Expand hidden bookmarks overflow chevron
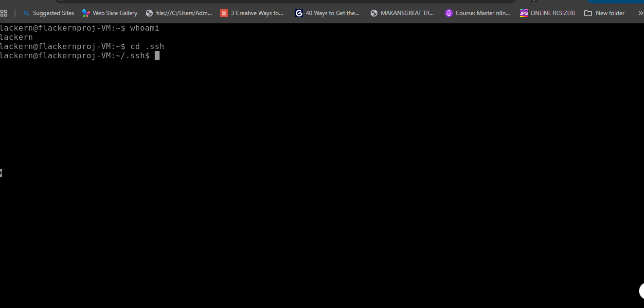644x308 pixels. tap(640, 13)
